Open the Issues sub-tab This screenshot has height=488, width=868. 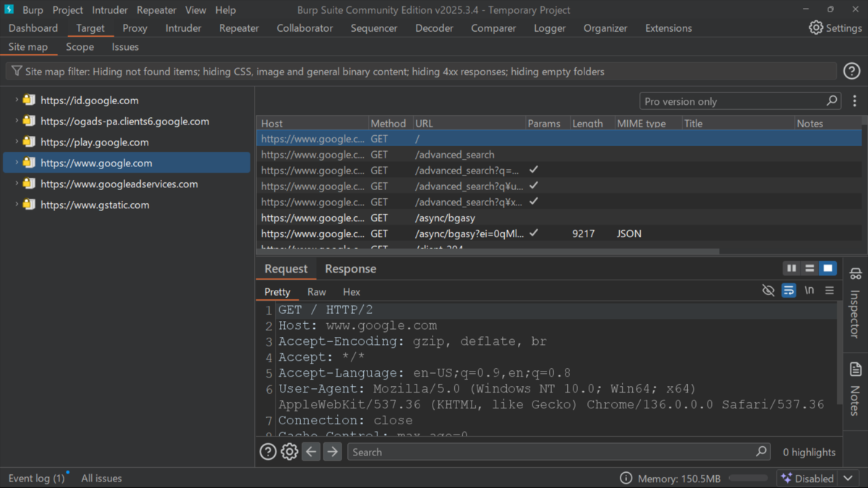[125, 47]
